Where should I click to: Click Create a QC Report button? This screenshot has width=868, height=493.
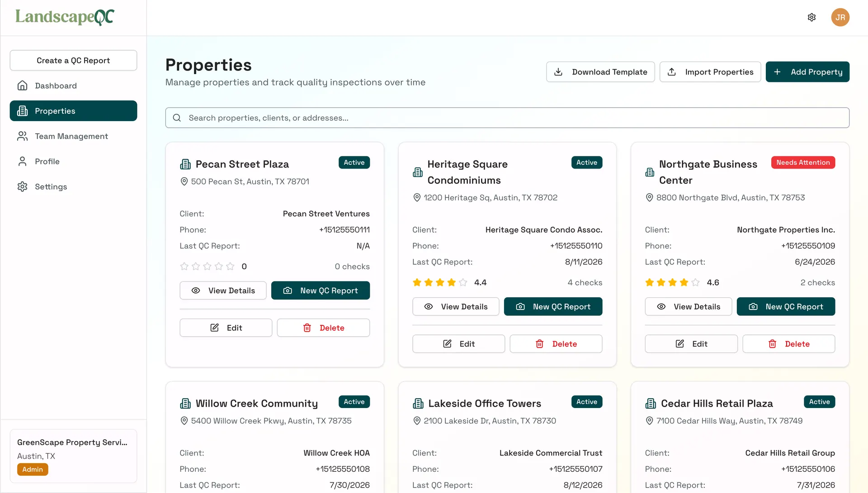click(x=73, y=61)
